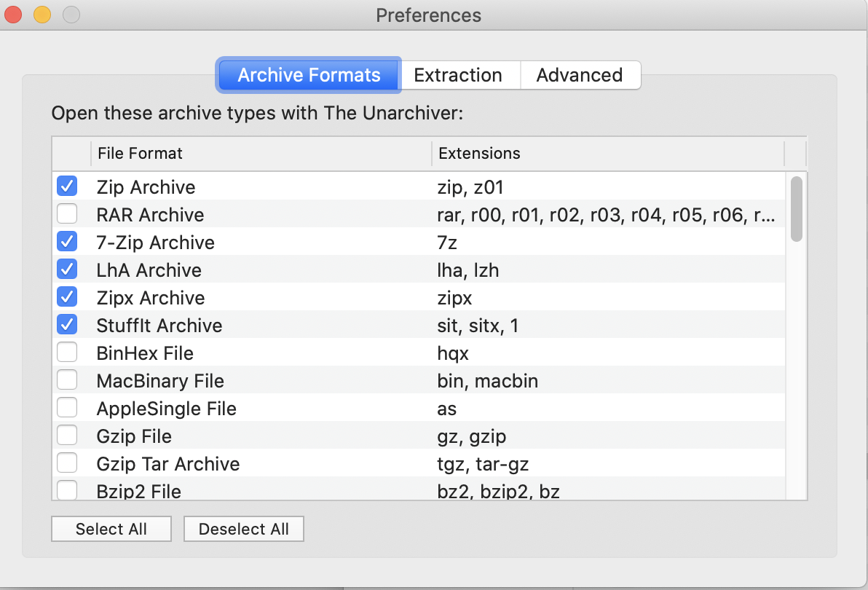Enable the BinHex File checkbox
The width and height of the screenshot is (868, 590).
[67, 353]
